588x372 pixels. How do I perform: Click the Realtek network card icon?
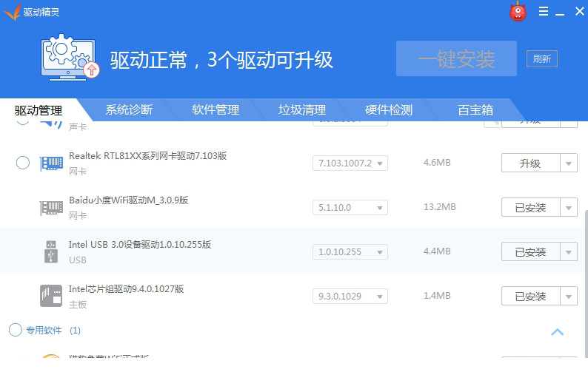tap(51, 163)
